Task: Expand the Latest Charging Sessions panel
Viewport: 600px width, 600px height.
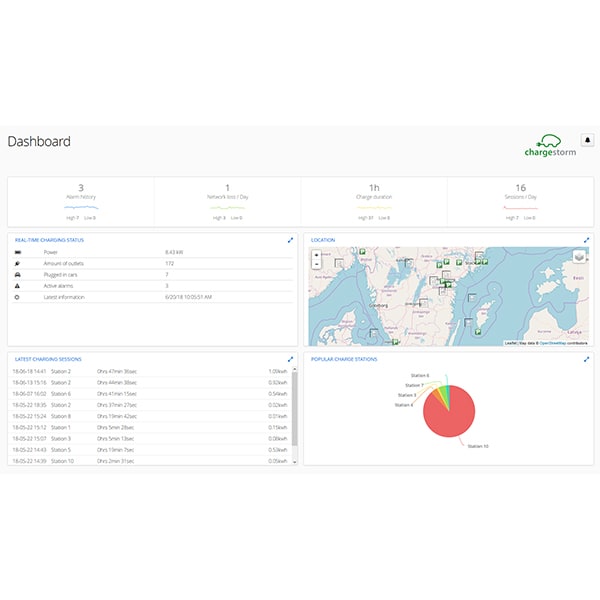Action: click(290, 359)
